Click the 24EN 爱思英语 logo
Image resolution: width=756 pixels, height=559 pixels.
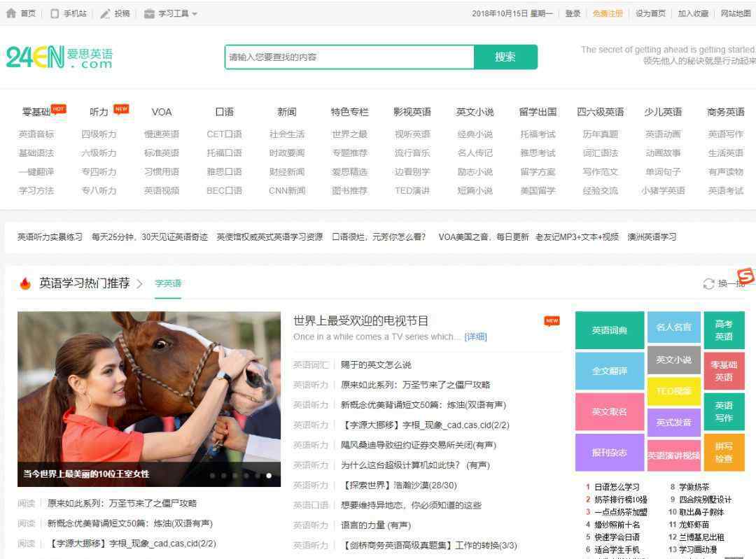point(59,57)
